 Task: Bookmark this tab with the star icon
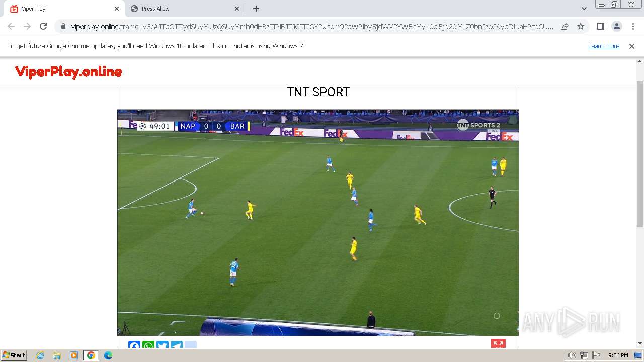[581, 26]
